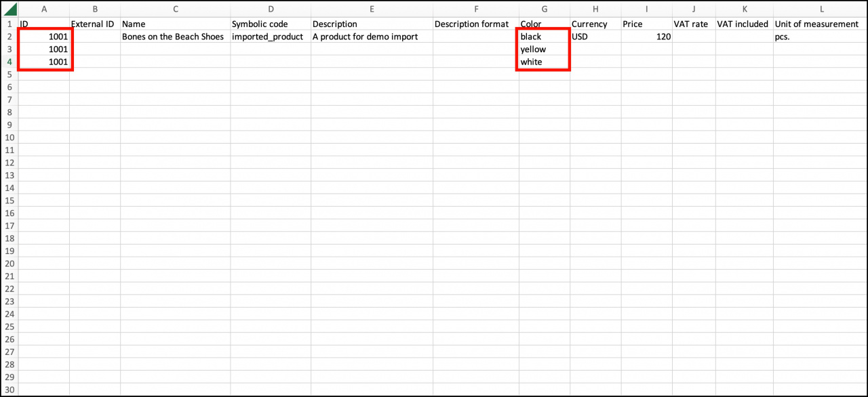Click "Bones on the Beach Shoes" cell
Image resolution: width=868 pixels, height=397 pixels.
click(176, 37)
